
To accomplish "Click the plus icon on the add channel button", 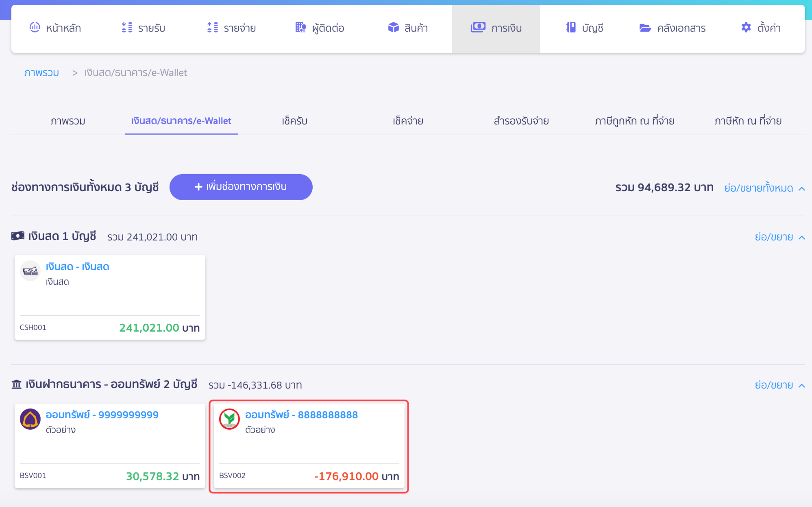I will (x=198, y=187).
